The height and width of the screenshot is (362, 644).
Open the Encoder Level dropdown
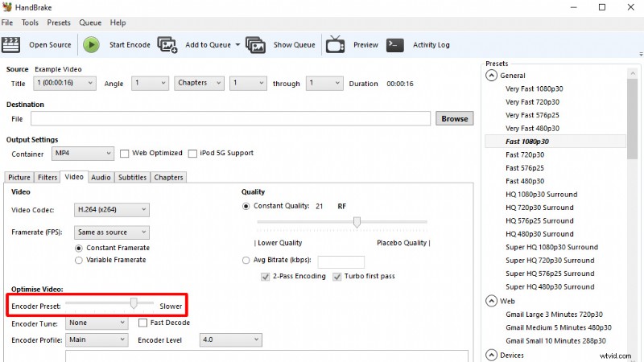pyautogui.click(x=231, y=339)
